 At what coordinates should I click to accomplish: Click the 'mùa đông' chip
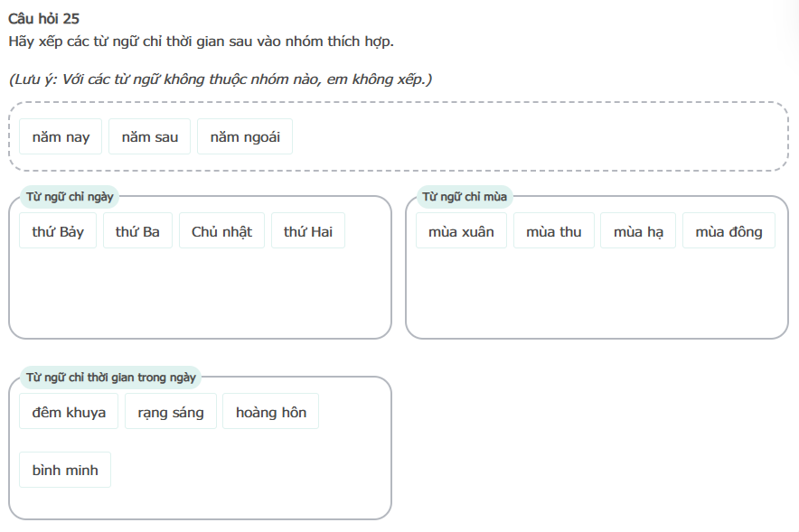point(728,231)
